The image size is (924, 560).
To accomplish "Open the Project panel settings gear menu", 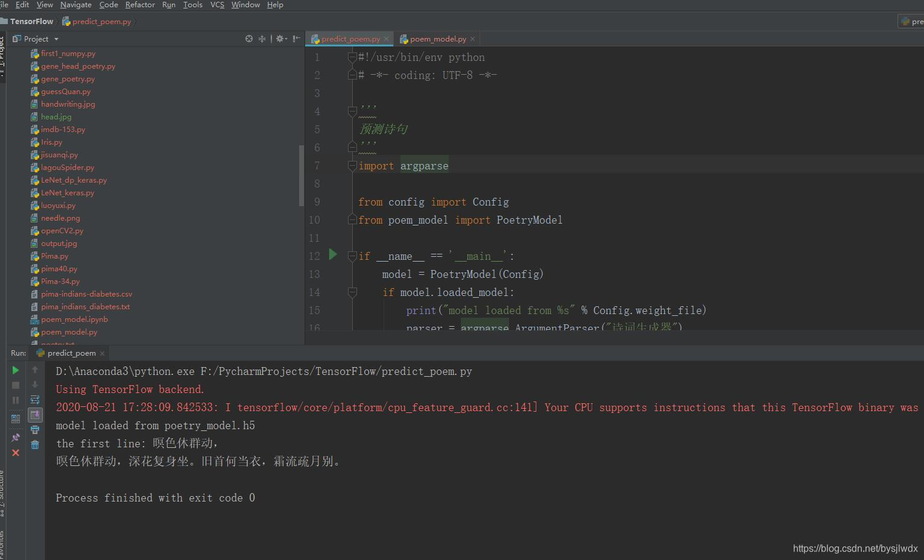I will tap(279, 39).
